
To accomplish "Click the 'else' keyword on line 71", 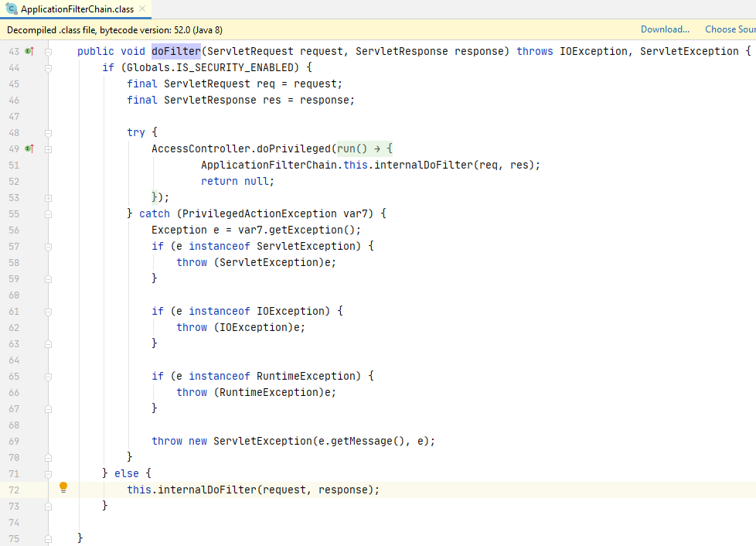I will (x=126, y=473).
